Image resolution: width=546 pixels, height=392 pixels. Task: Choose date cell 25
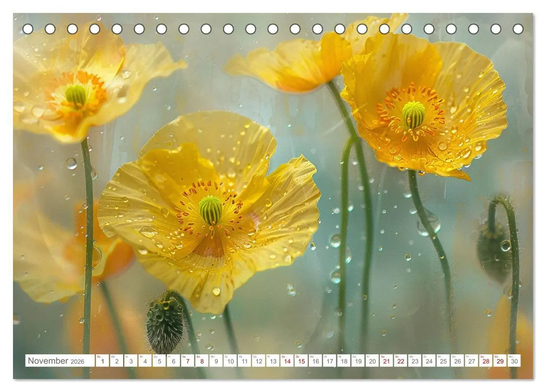[x=443, y=360]
